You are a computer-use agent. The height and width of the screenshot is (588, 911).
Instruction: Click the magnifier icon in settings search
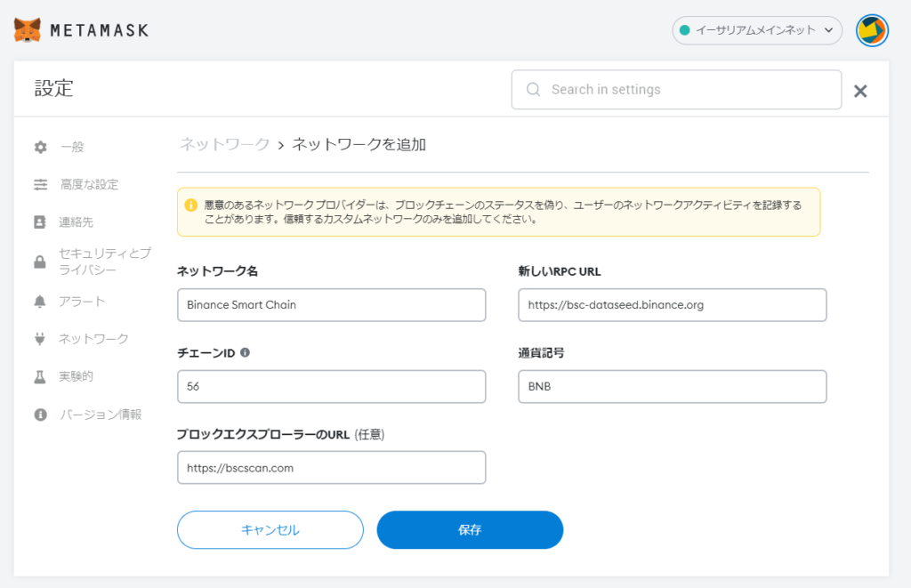[533, 90]
